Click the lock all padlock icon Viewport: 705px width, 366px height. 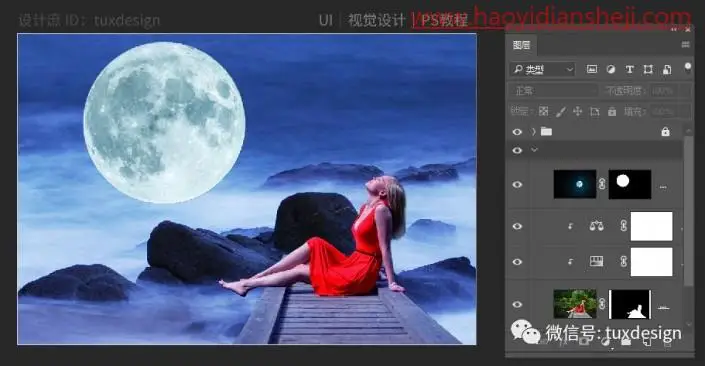[612, 111]
